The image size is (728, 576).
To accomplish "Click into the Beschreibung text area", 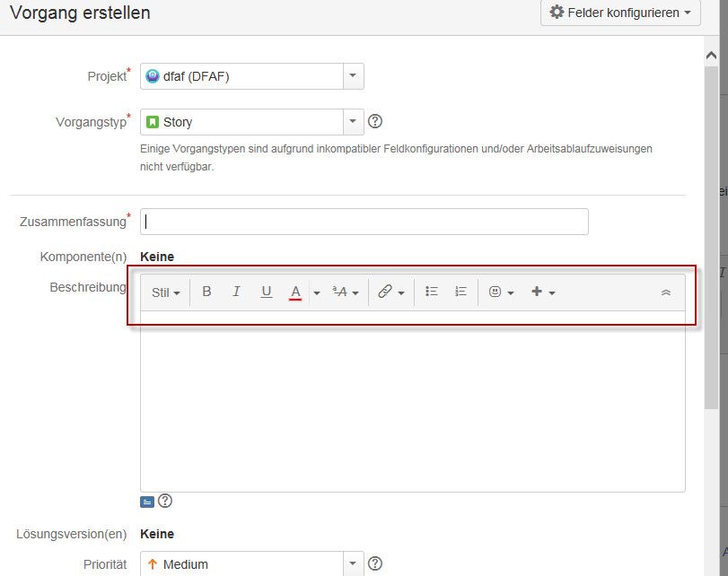I will tap(412, 401).
